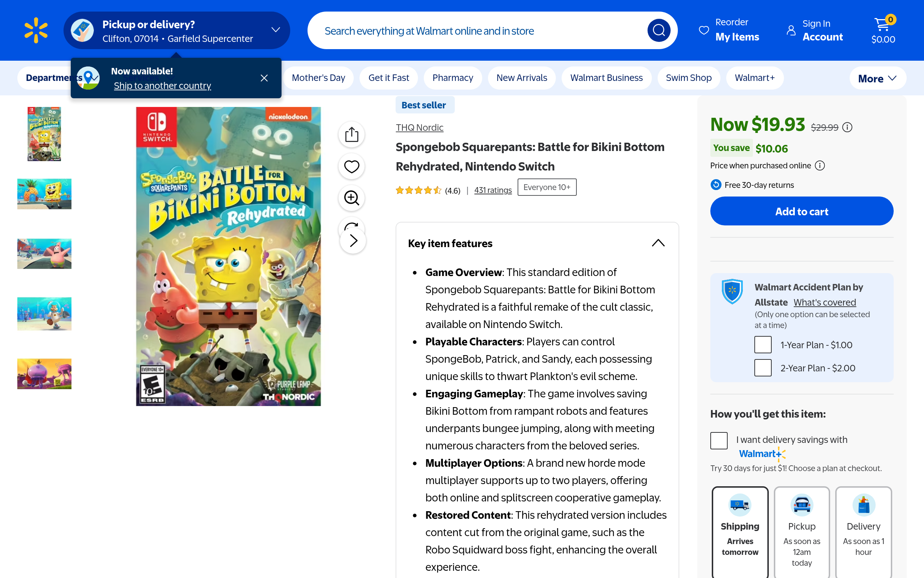Collapse the Key item features section
Viewport: 924px width, 578px height.
pos(658,243)
